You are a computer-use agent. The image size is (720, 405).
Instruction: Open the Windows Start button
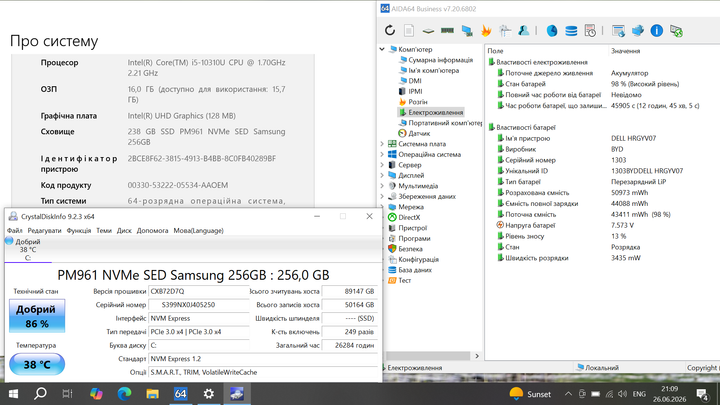point(13,394)
